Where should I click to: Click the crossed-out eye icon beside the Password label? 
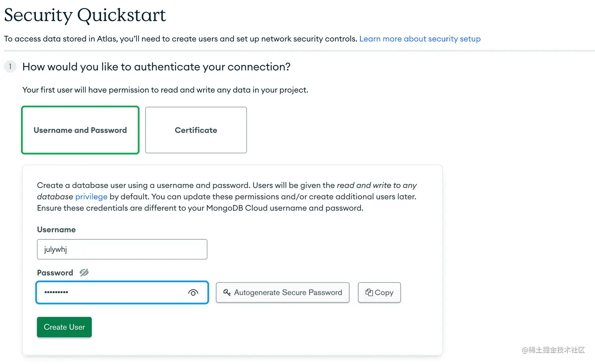(84, 272)
